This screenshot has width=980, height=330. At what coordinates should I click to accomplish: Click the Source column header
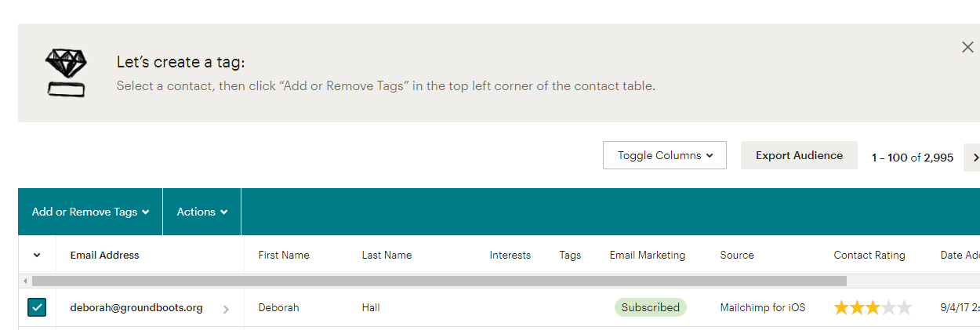pyautogui.click(x=737, y=255)
